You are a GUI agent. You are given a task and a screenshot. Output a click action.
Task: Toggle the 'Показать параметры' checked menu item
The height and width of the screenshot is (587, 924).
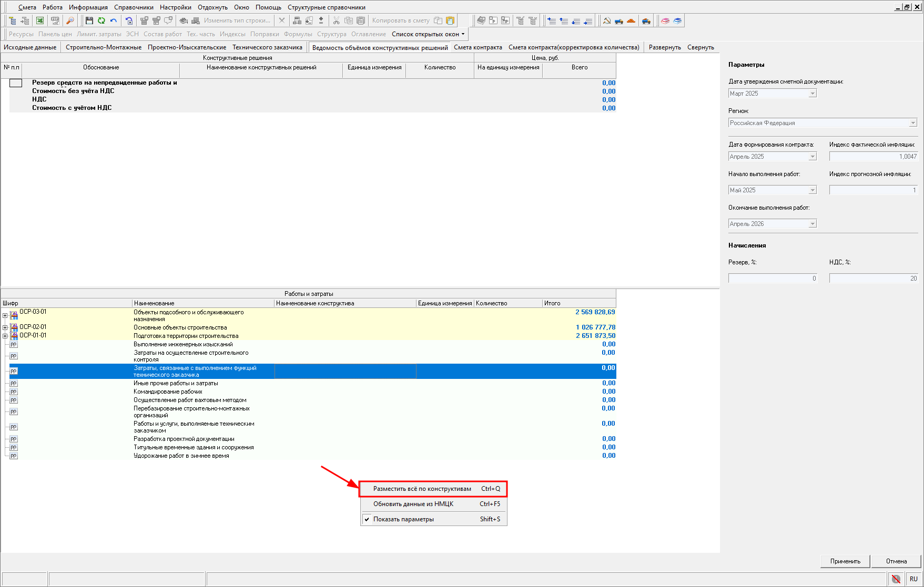pyautogui.click(x=403, y=519)
